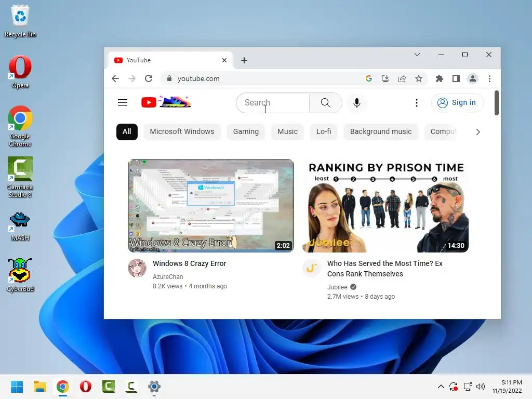Open the Extensions puzzle icon

(x=439, y=79)
